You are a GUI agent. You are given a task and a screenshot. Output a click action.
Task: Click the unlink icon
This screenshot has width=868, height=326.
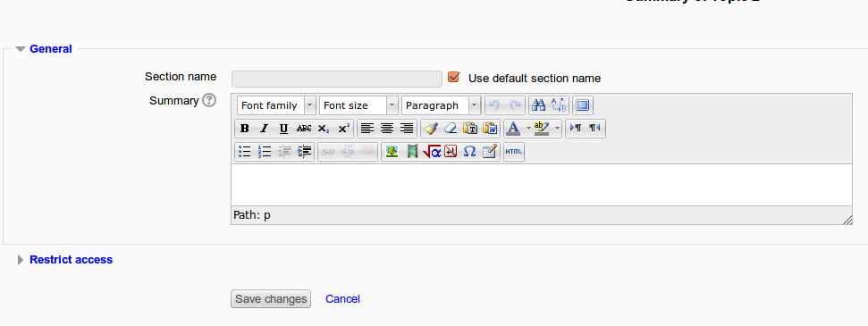pos(348,151)
